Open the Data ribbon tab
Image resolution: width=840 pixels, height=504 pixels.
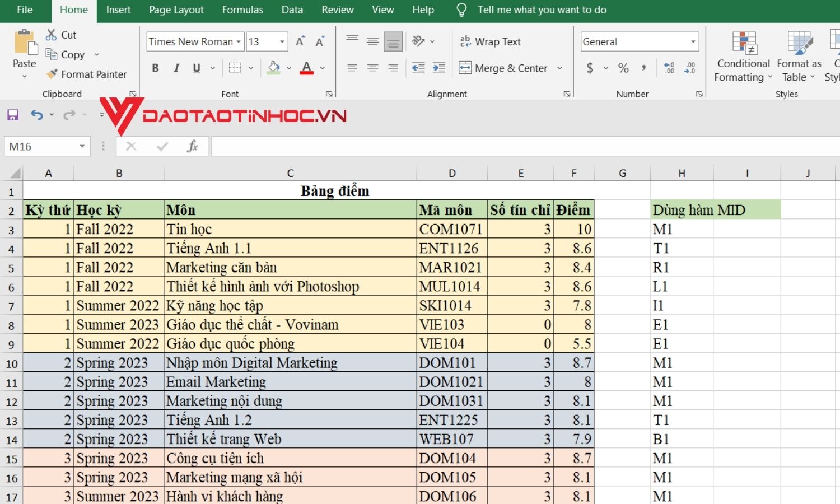292,10
